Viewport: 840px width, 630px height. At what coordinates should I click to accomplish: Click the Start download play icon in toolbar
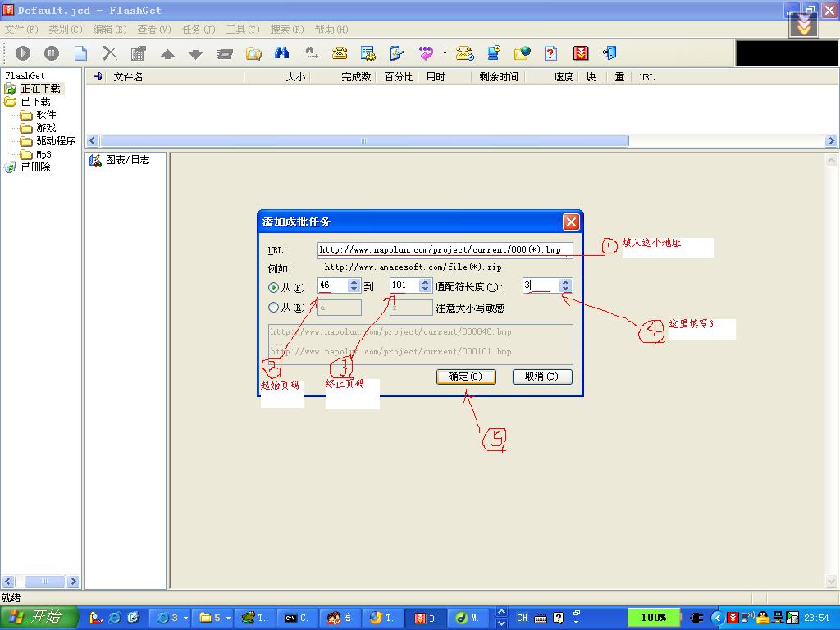(x=23, y=53)
